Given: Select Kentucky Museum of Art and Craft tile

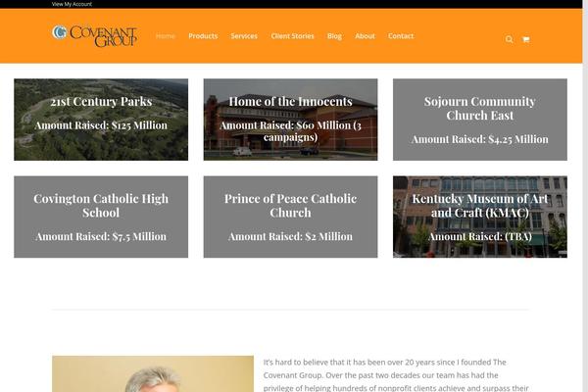Looking at the screenshot, I should [x=480, y=217].
